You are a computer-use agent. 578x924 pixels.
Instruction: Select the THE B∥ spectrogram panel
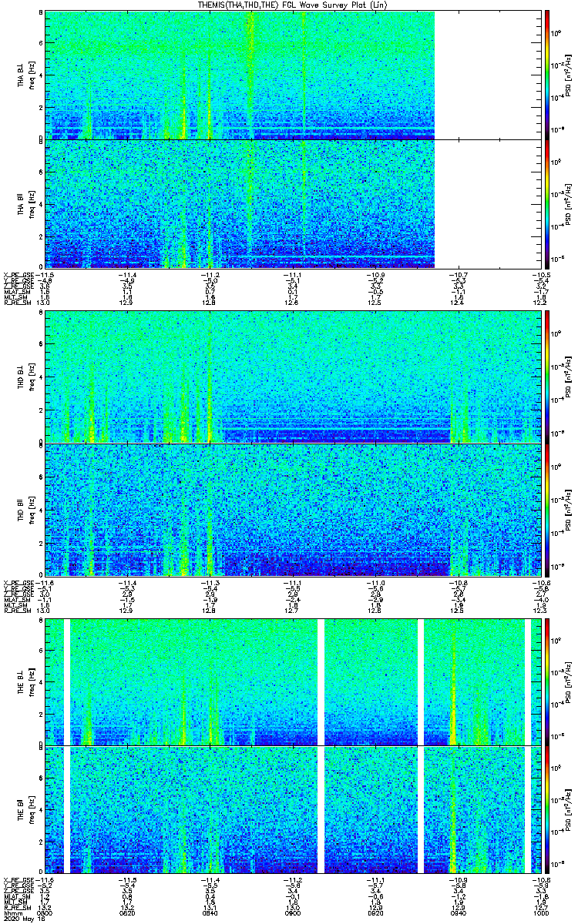[293, 810]
